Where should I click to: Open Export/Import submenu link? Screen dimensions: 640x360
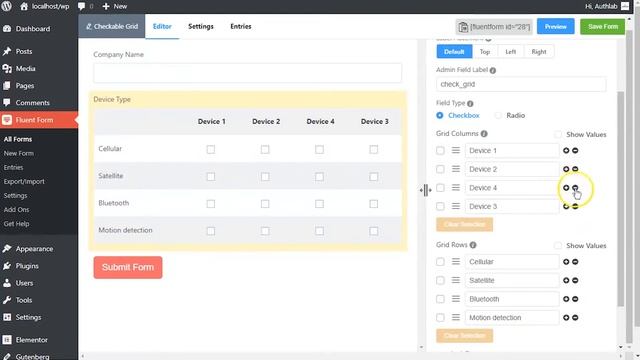(x=24, y=181)
